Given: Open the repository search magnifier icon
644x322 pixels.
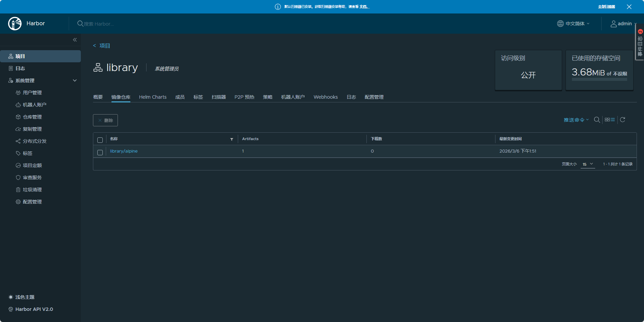Looking at the screenshot, I should [x=597, y=120].
